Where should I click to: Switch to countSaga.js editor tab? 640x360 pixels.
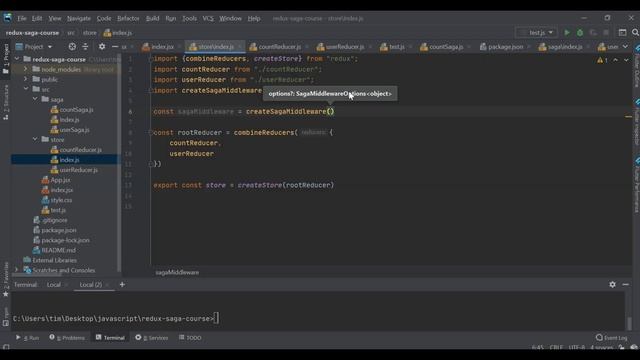pyautogui.click(x=446, y=47)
